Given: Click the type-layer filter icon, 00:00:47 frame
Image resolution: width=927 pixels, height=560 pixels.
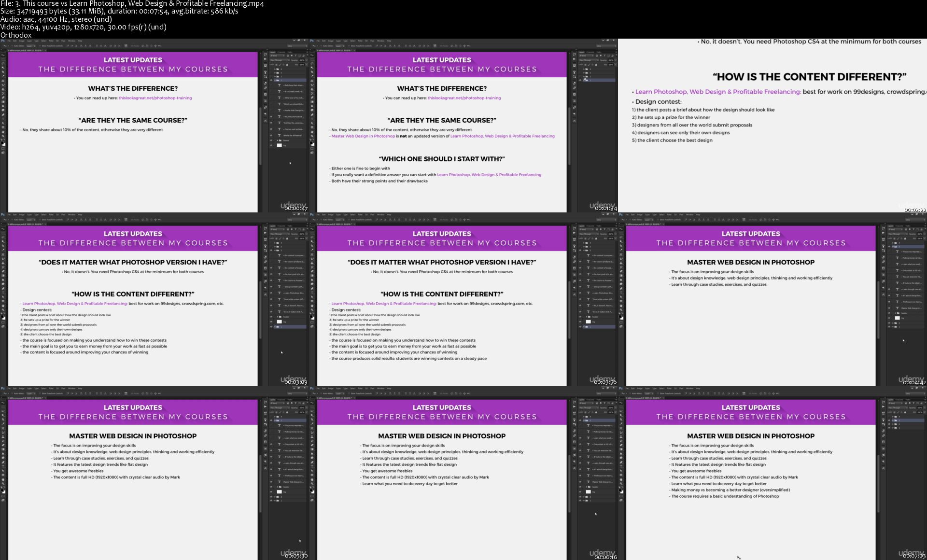Looking at the screenshot, I should click(295, 56).
